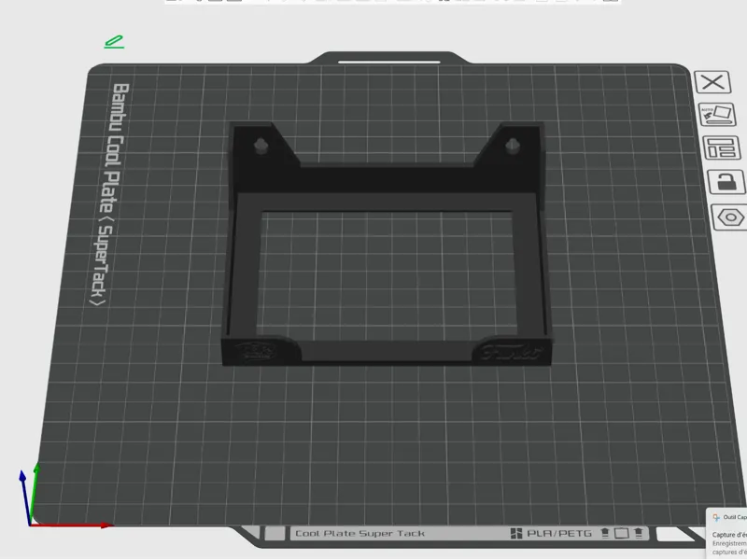Click the remove plate X icon
Image resolution: width=747 pixels, height=560 pixels.
pyautogui.click(x=712, y=82)
